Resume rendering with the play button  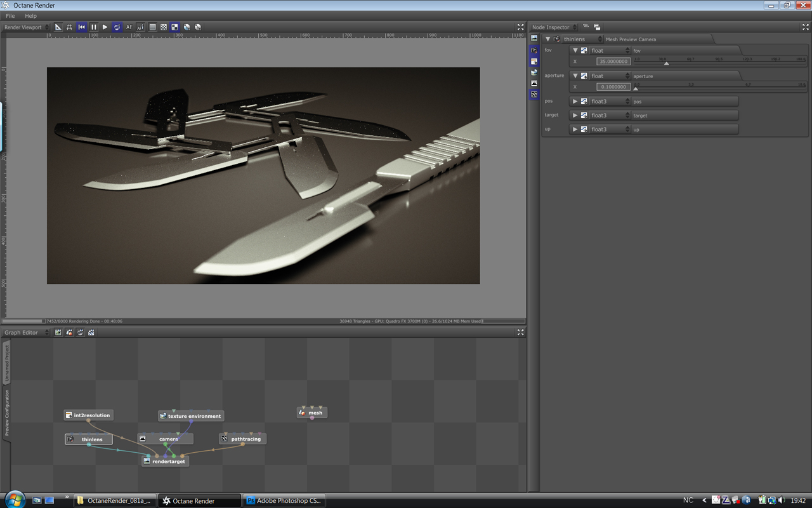105,27
